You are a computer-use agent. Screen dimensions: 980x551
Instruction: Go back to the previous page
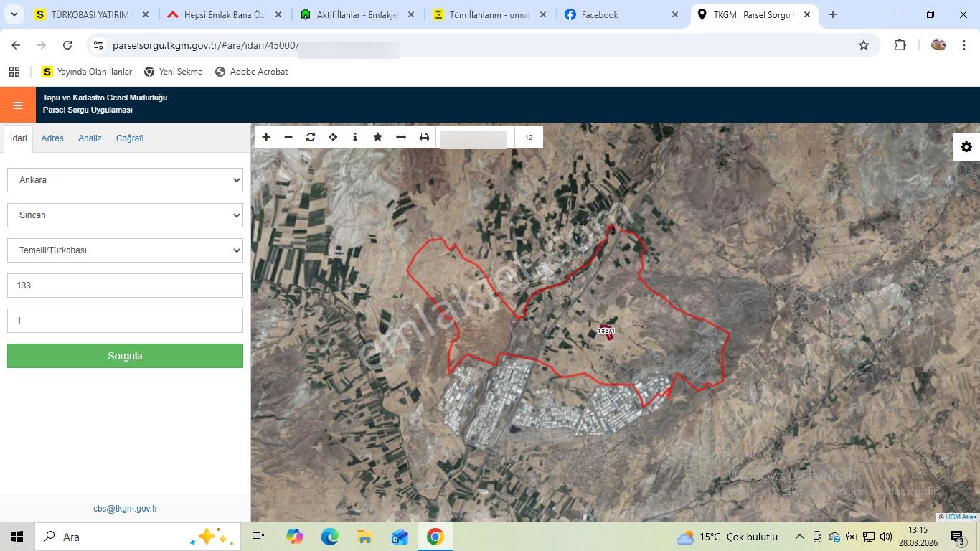pos(16,45)
